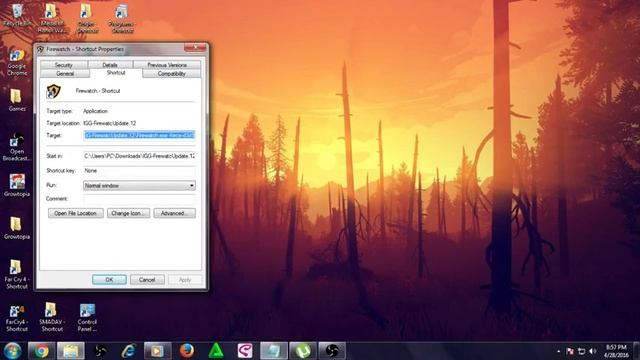Select the Far Cry 4 folder shortcut

pyautogui.click(x=16, y=274)
